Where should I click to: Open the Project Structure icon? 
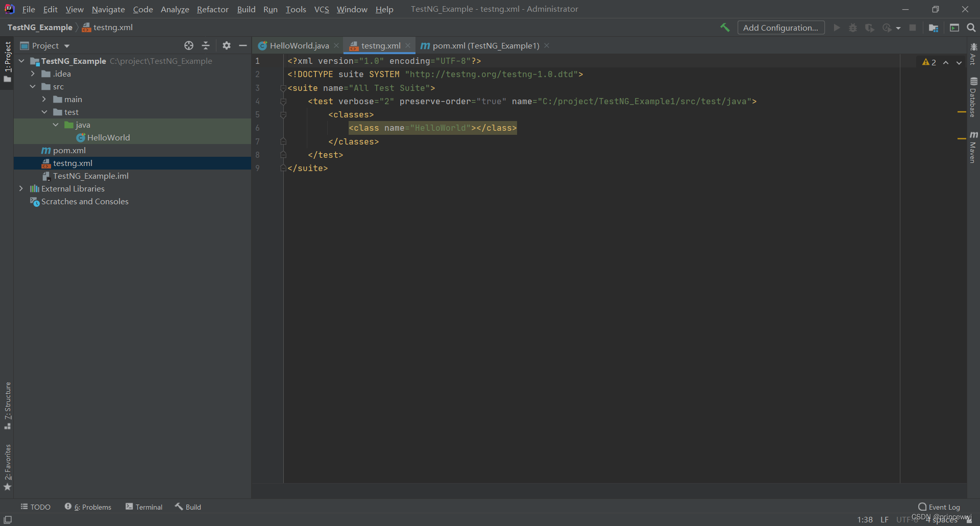coord(934,28)
